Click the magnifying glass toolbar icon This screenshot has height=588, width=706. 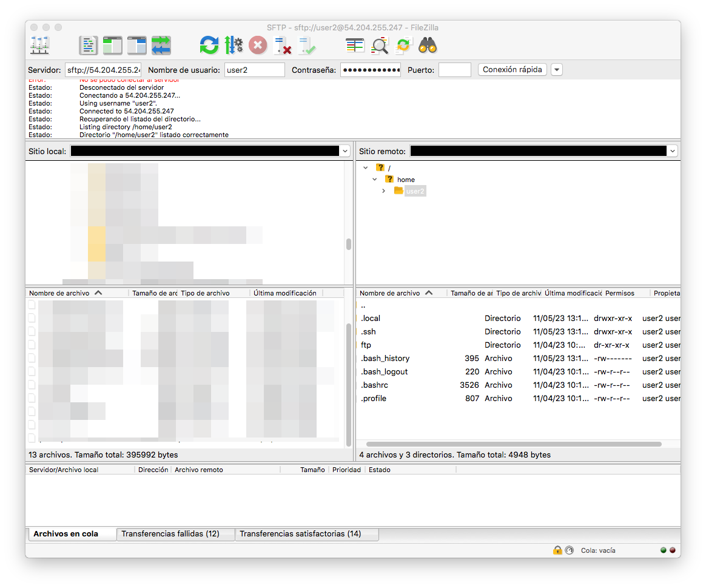(x=380, y=46)
